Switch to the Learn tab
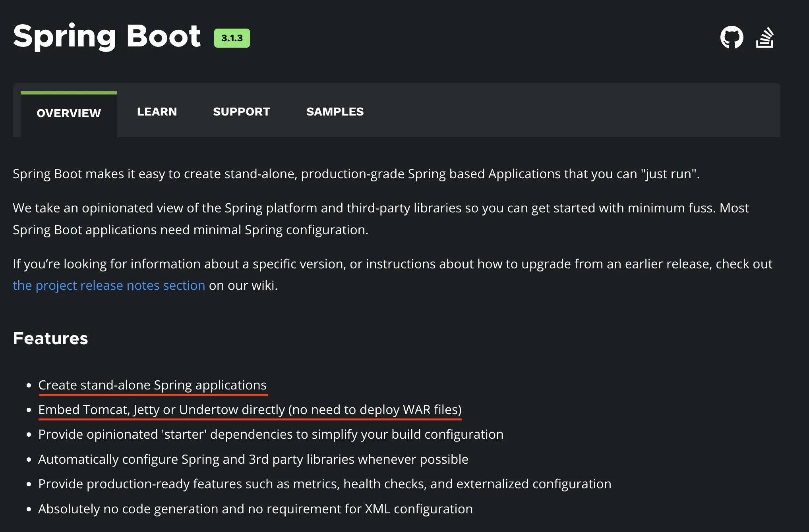The width and height of the screenshot is (809, 532). click(x=157, y=112)
